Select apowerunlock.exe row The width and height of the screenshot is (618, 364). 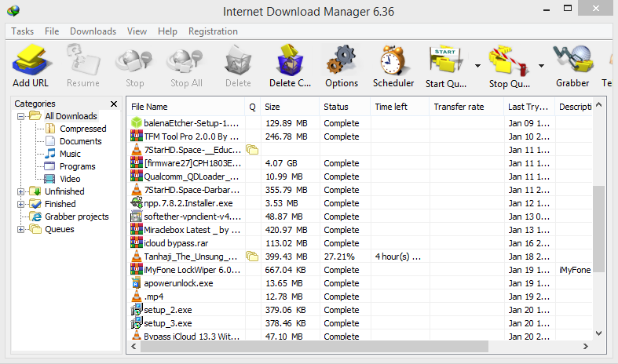(x=360, y=283)
